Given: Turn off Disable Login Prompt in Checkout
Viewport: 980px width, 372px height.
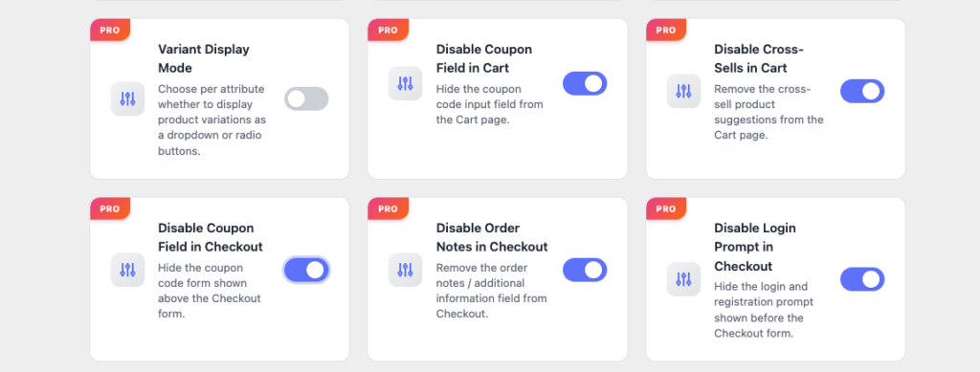Looking at the screenshot, I should [x=862, y=279].
